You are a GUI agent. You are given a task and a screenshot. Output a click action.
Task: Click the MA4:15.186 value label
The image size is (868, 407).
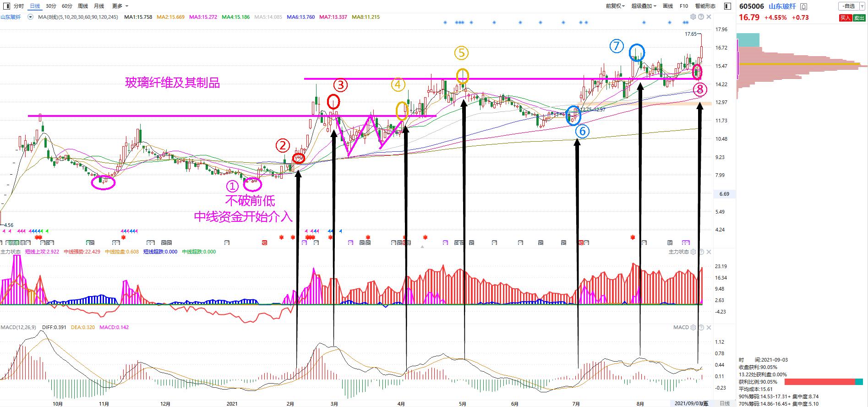tap(236, 17)
